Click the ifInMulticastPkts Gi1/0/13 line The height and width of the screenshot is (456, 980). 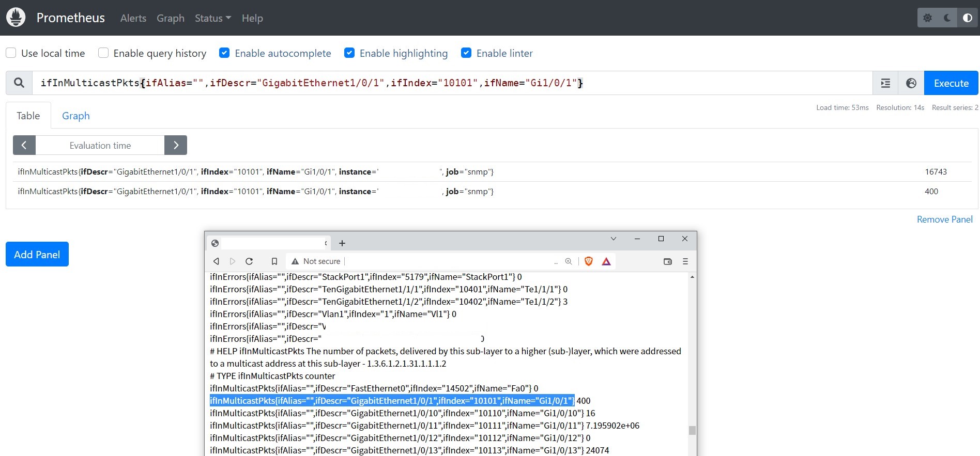click(x=409, y=450)
